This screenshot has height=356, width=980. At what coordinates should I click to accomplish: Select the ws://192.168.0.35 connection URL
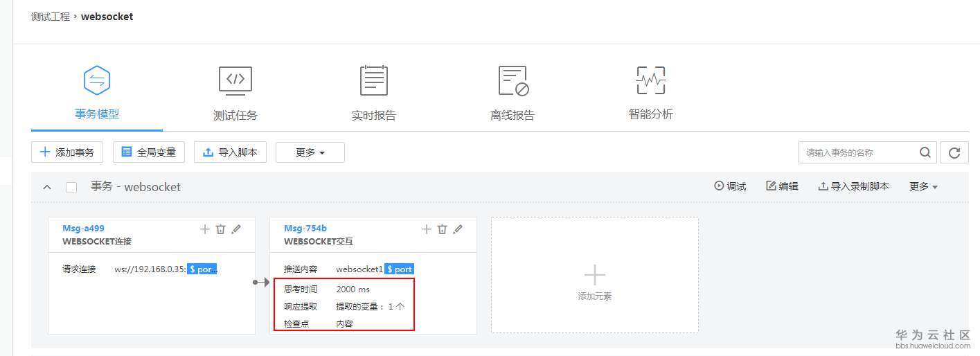click(x=150, y=269)
